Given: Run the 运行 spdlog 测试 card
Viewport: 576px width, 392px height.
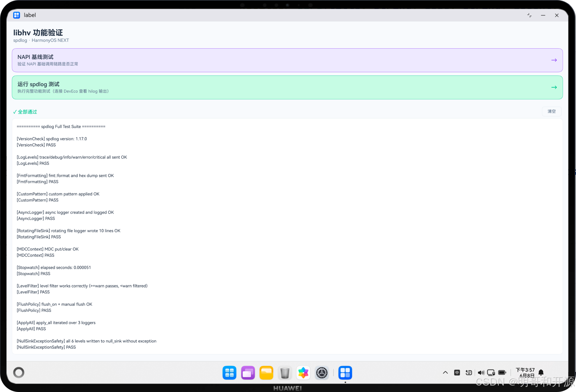Looking at the screenshot, I should [x=287, y=87].
